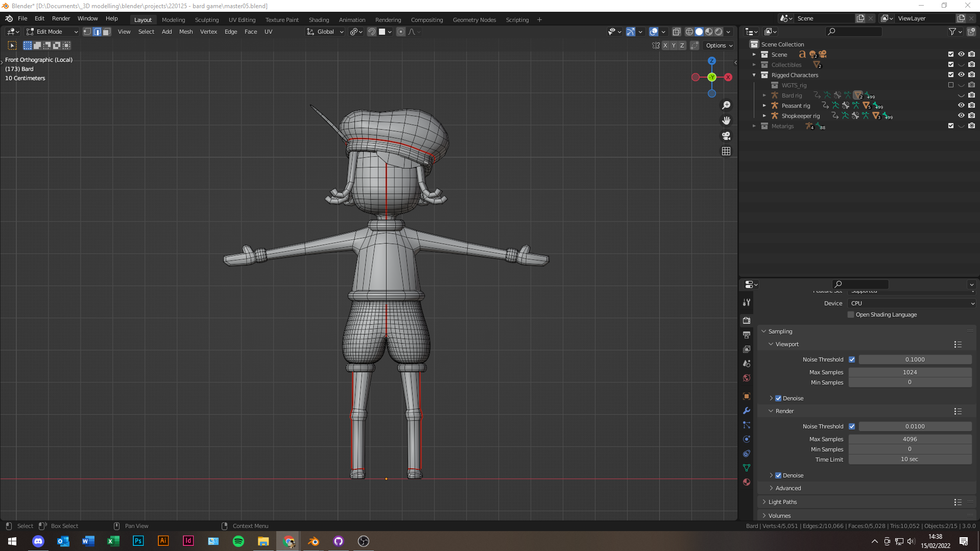Disable the Viewport Noise Threshold checkbox
The width and height of the screenshot is (980, 551).
[852, 360]
